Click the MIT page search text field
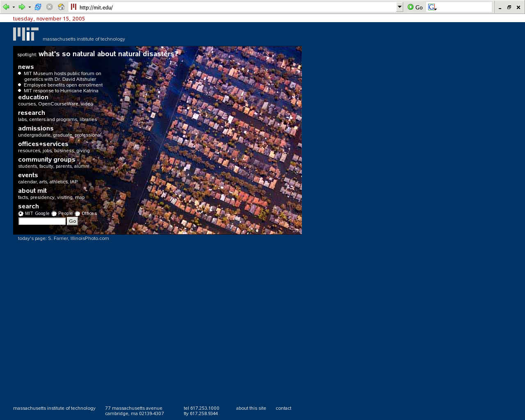This screenshot has width=525, height=420. click(x=42, y=221)
